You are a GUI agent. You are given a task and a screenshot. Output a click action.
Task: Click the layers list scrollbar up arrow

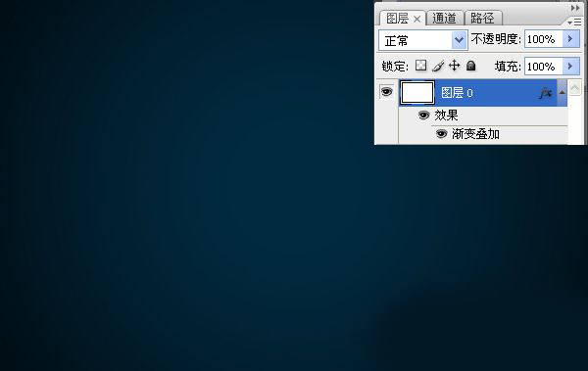click(x=574, y=88)
